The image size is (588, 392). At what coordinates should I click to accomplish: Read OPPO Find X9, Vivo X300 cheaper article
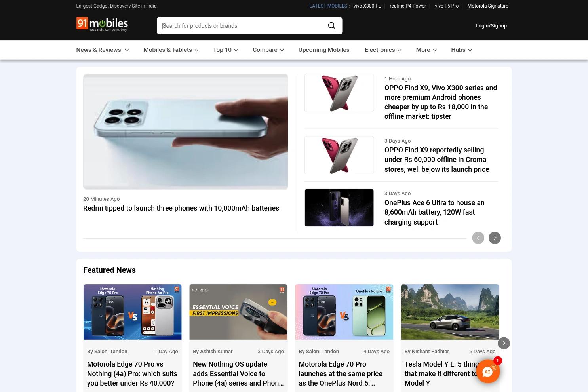point(441,102)
